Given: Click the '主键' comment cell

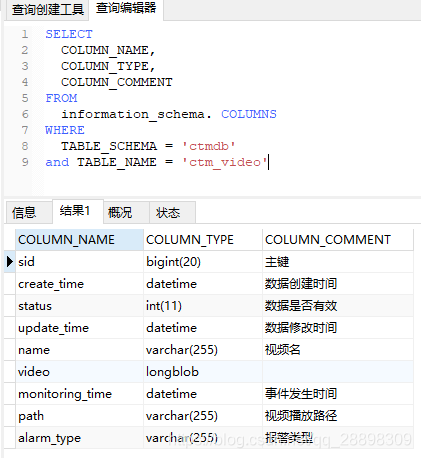Looking at the screenshot, I should pos(338,262).
